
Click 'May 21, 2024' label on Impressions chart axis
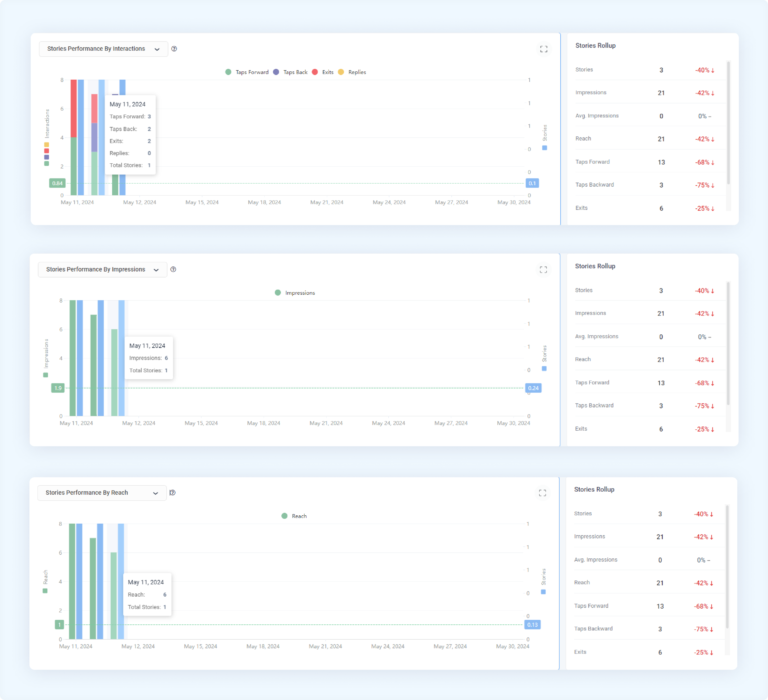tap(326, 423)
